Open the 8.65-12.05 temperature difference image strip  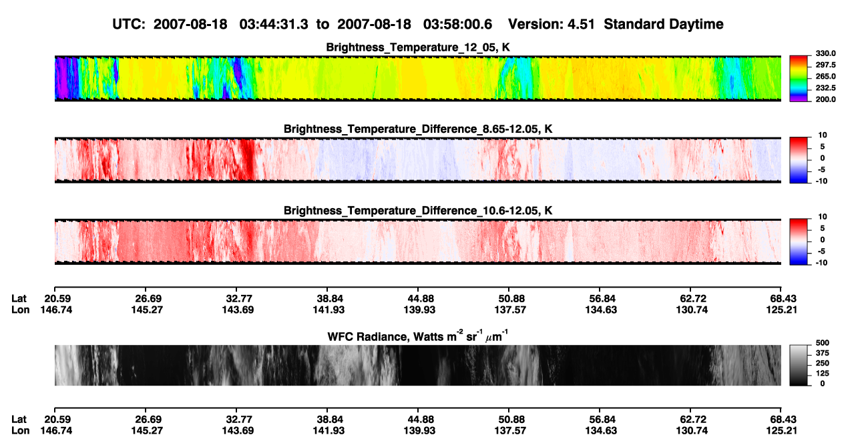[417, 160]
